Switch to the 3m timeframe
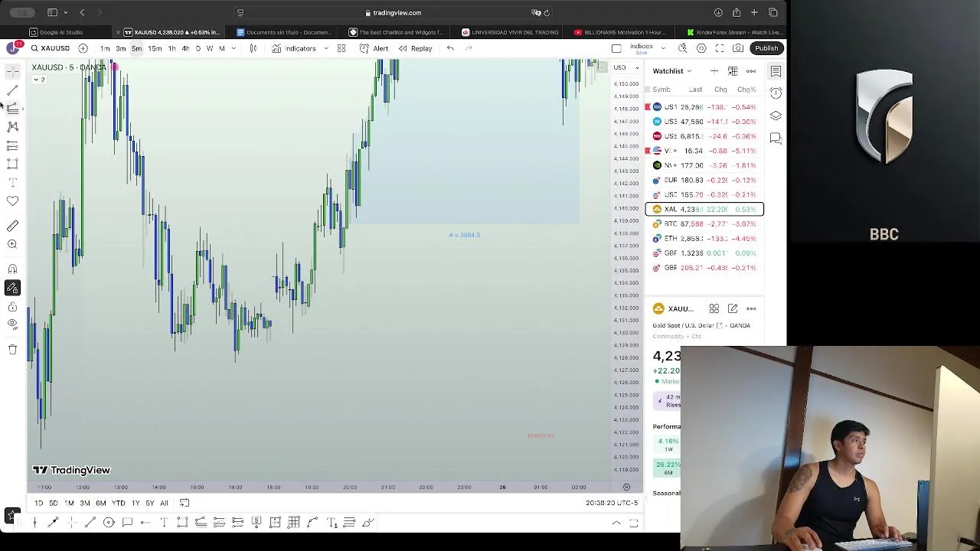 121,48
